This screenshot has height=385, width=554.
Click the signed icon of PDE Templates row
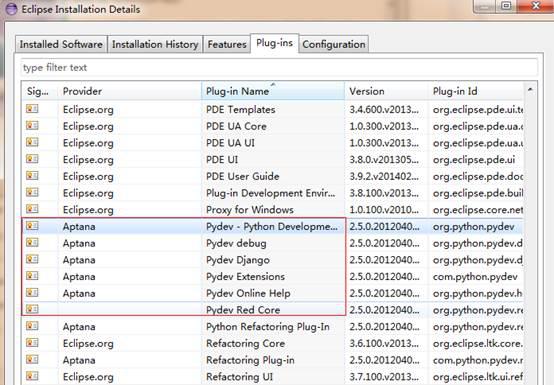32,108
